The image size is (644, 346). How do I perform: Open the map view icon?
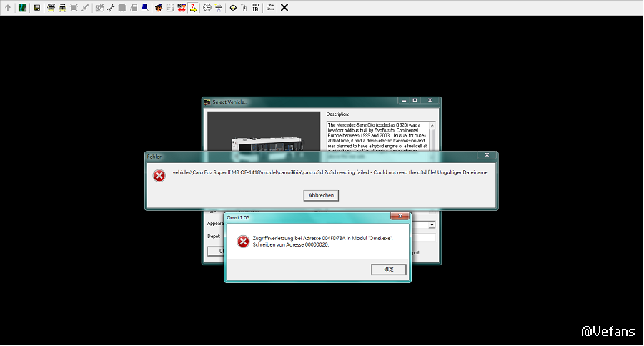pos(22,7)
